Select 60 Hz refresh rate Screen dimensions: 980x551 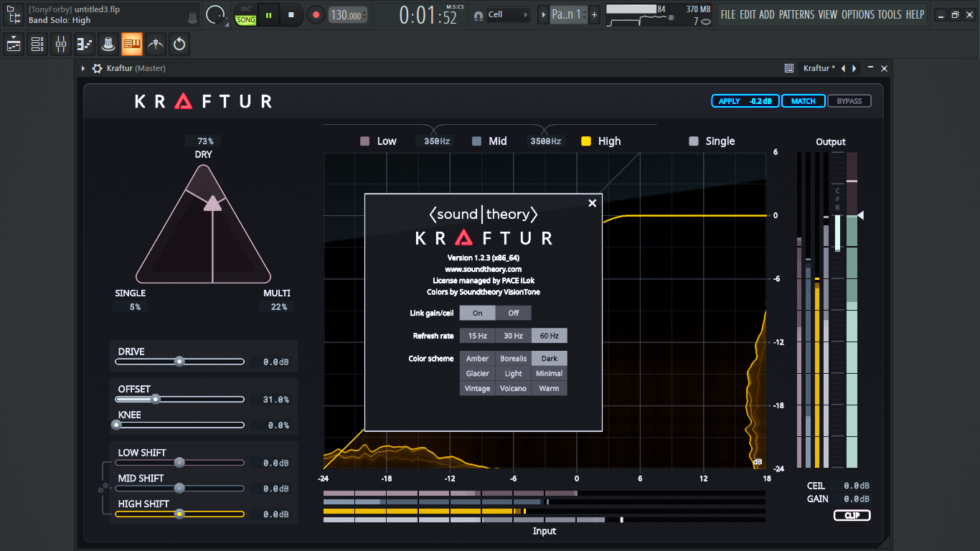point(550,336)
